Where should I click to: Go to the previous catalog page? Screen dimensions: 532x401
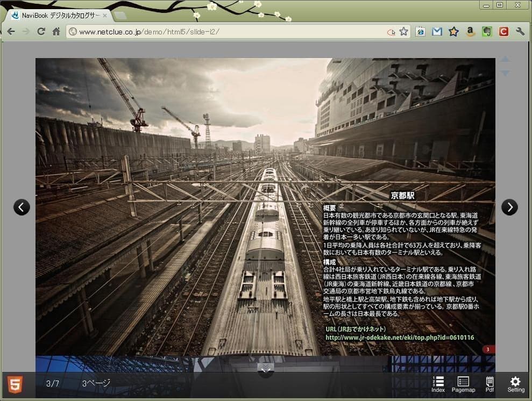[22, 207]
